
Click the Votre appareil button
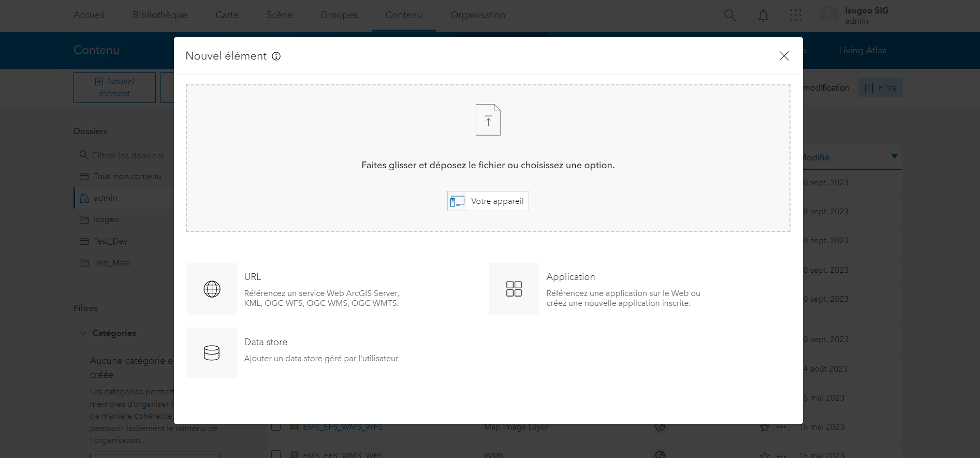point(488,201)
